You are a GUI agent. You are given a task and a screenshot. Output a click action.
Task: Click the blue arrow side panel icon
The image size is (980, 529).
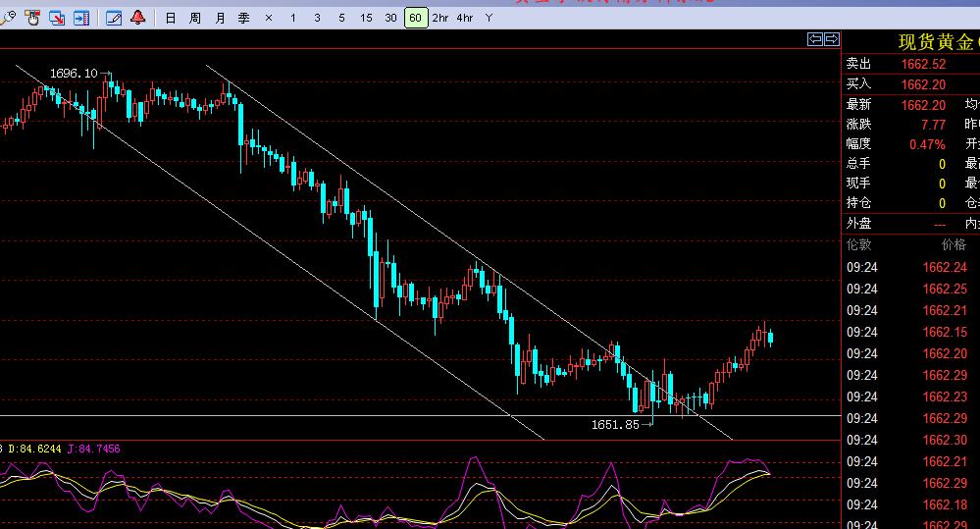click(81, 18)
